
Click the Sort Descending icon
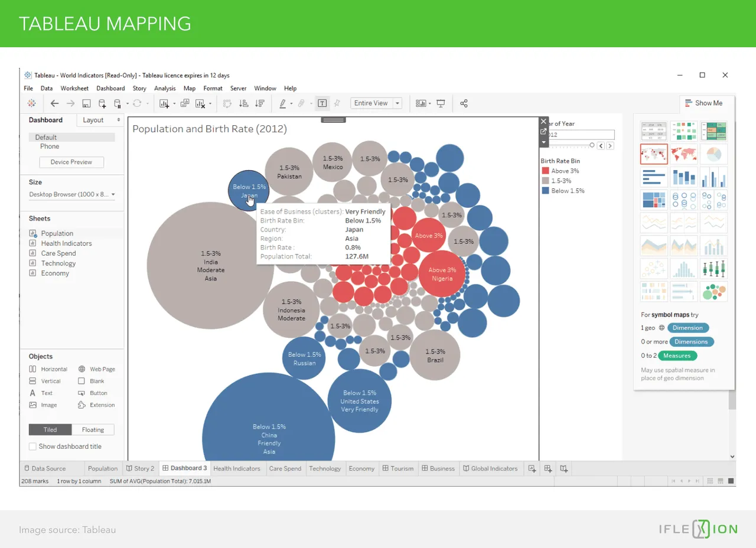point(259,103)
